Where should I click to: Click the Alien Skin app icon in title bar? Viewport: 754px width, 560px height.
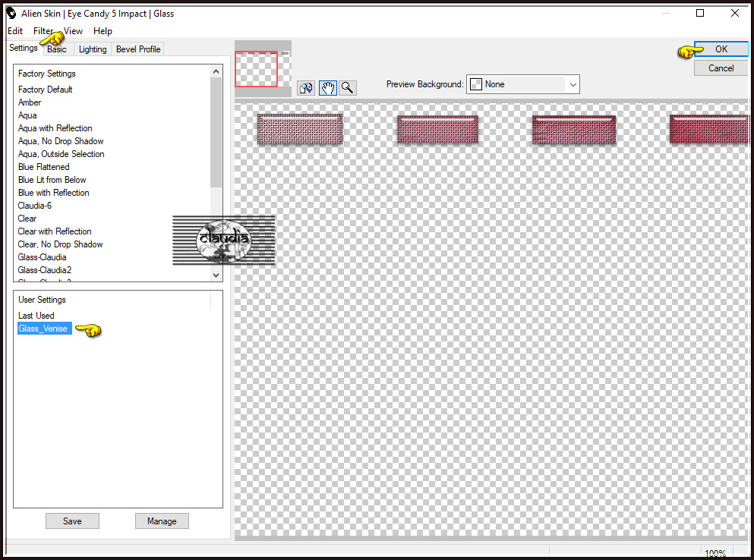point(11,14)
